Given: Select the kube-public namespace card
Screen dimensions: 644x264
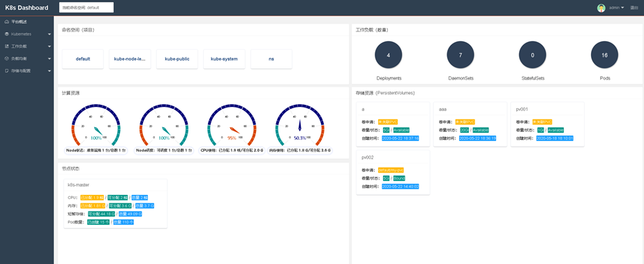Looking at the screenshot, I should point(177,59).
